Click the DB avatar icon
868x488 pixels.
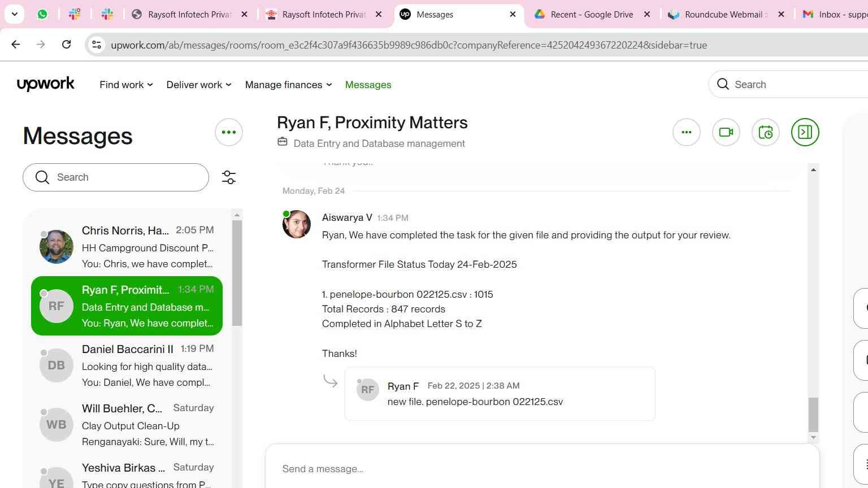56,365
